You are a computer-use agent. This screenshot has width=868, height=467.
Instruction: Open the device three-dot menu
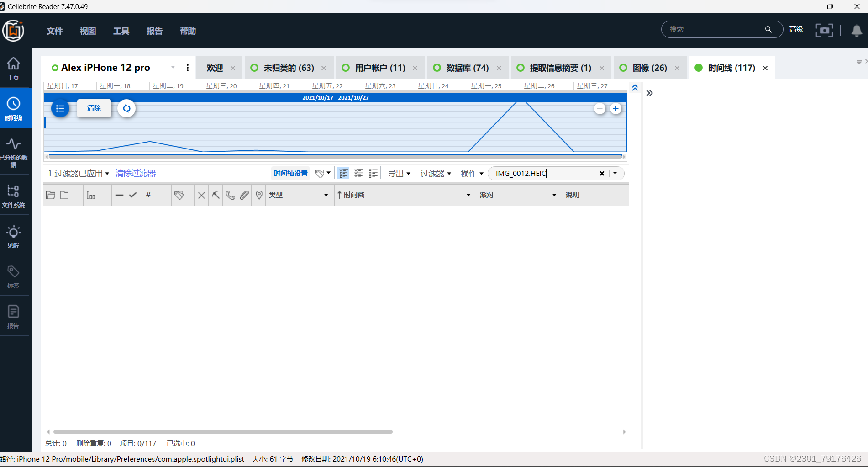pos(188,68)
